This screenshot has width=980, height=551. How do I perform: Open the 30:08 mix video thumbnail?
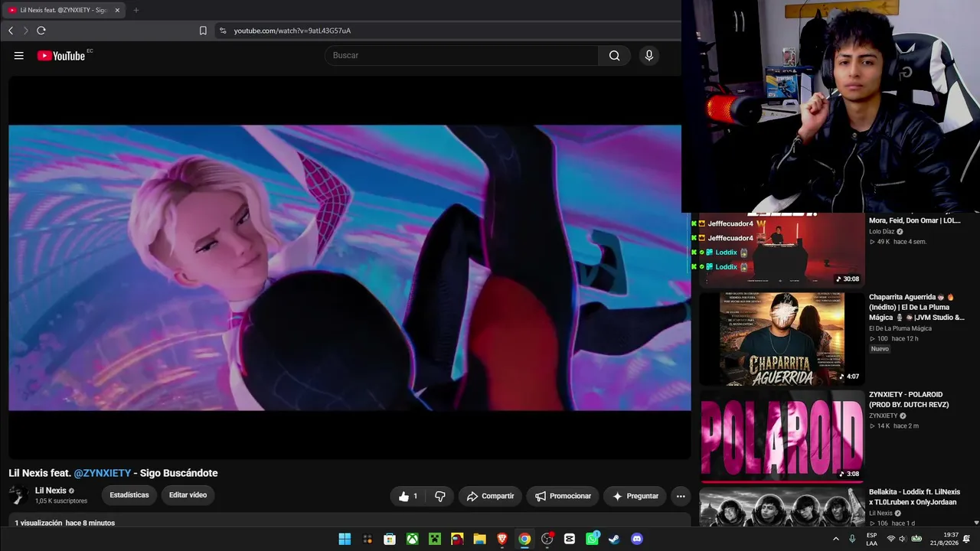pyautogui.click(x=782, y=249)
